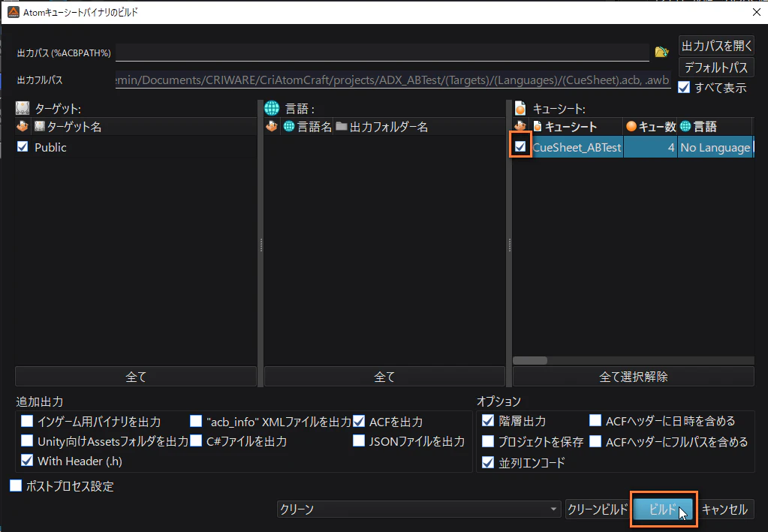Click the ターゲット名 column header
Screen dimensions: 768x532
click(x=144, y=127)
